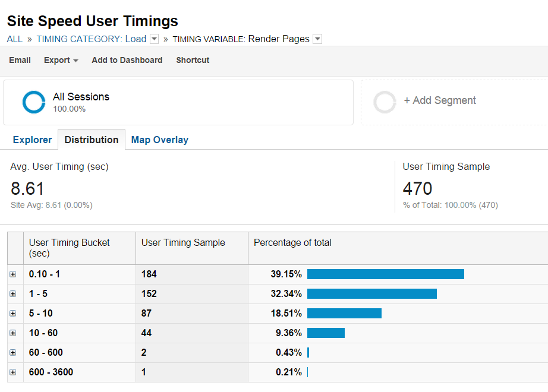The height and width of the screenshot is (392, 548).
Task: Open the Timing Category Load dropdown
Action: coord(154,39)
